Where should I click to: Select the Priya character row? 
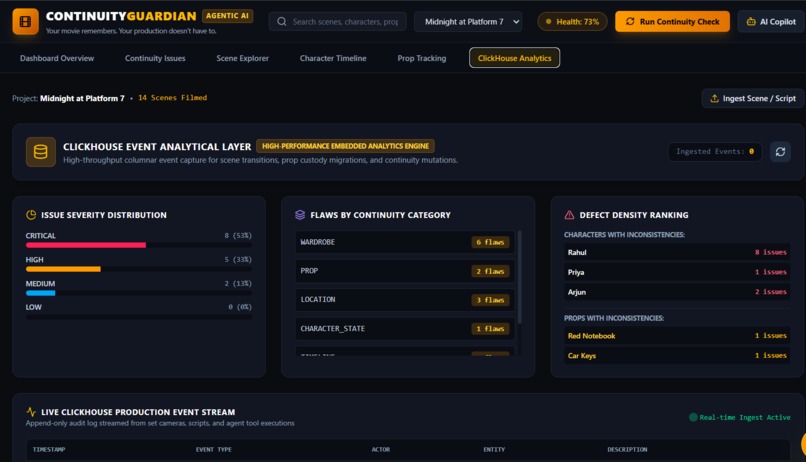coord(677,272)
